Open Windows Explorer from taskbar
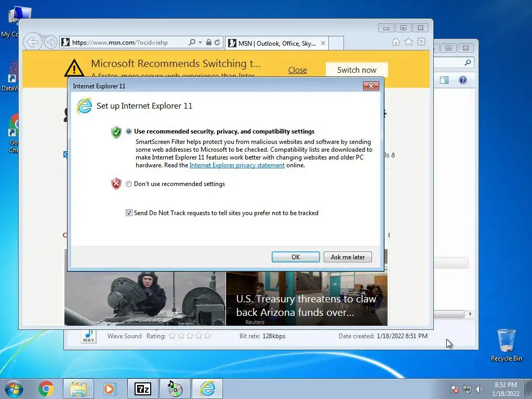Image resolution: width=532 pixels, height=399 pixels. click(x=78, y=389)
